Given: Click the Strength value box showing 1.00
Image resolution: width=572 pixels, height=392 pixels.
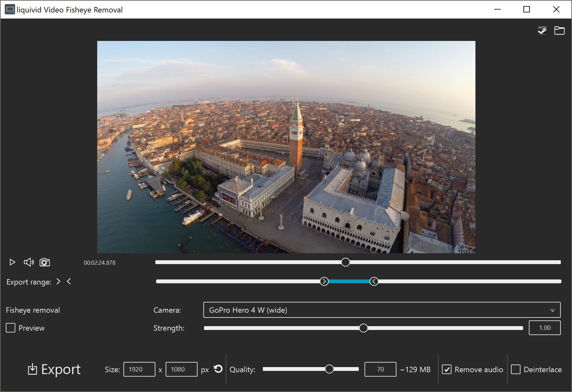Looking at the screenshot, I should point(544,328).
